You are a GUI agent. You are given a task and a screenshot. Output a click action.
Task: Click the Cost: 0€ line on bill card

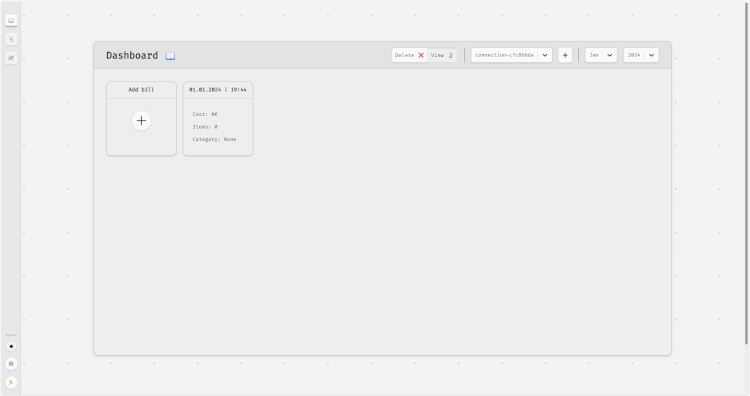[x=205, y=114]
